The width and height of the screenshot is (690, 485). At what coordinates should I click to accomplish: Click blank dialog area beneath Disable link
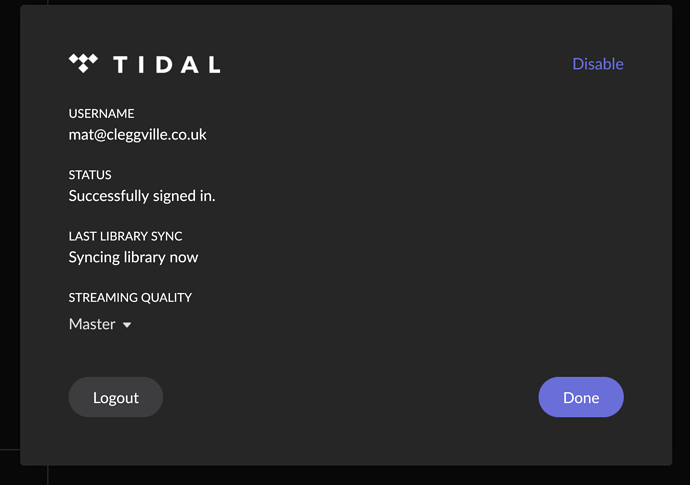click(598, 176)
